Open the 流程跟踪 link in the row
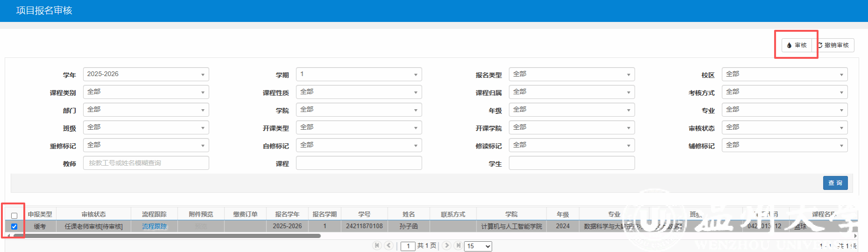This screenshot has height=252, width=868. (154, 226)
